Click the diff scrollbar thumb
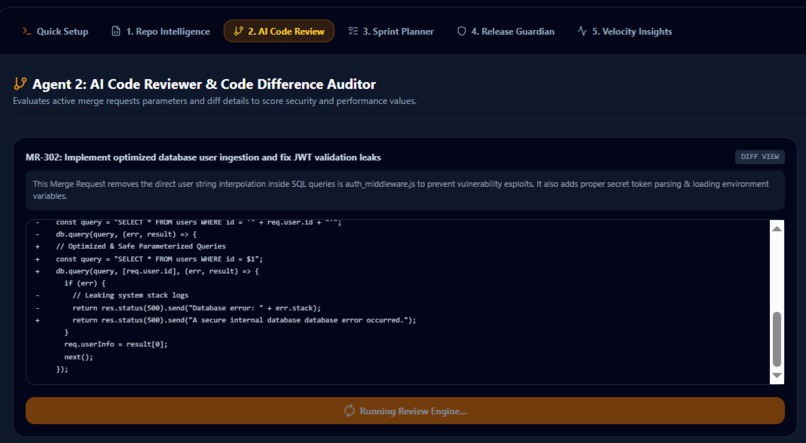Screen dimensions: 806x443 (777, 339)
